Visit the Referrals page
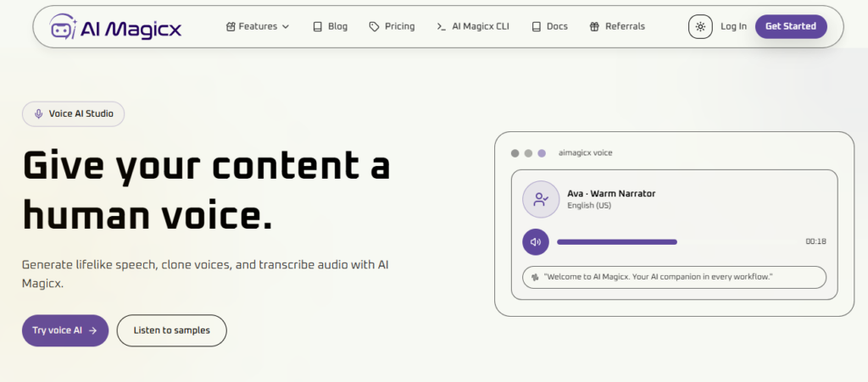This screenshot has width=868, height=382. click(x=617, y=26)
